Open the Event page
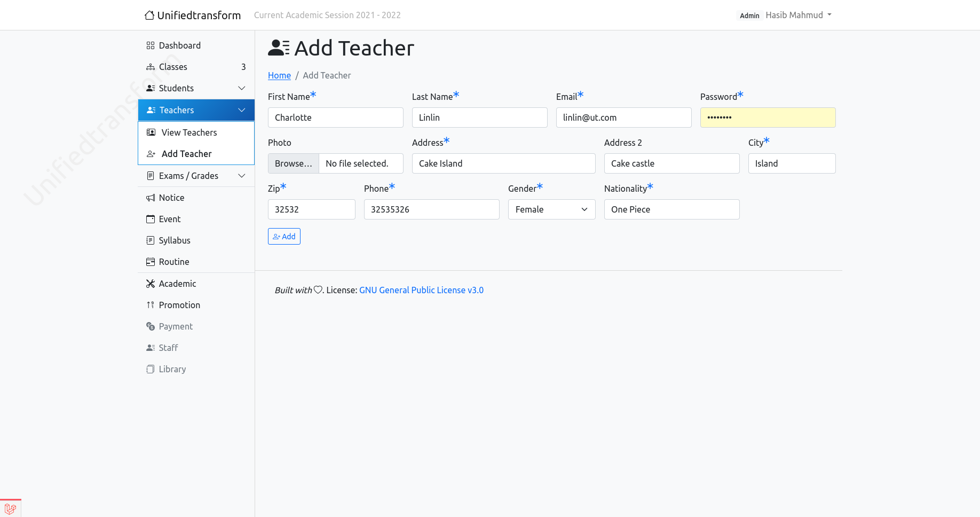This screenshot has height=517, width=980. [196, 219]
